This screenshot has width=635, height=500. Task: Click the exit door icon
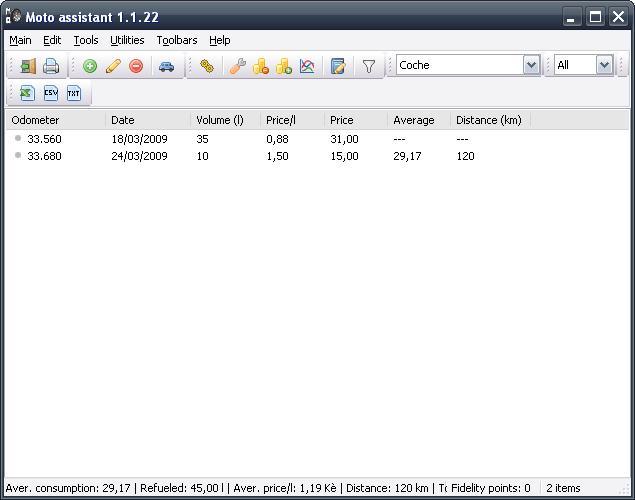tap(28, 66)
